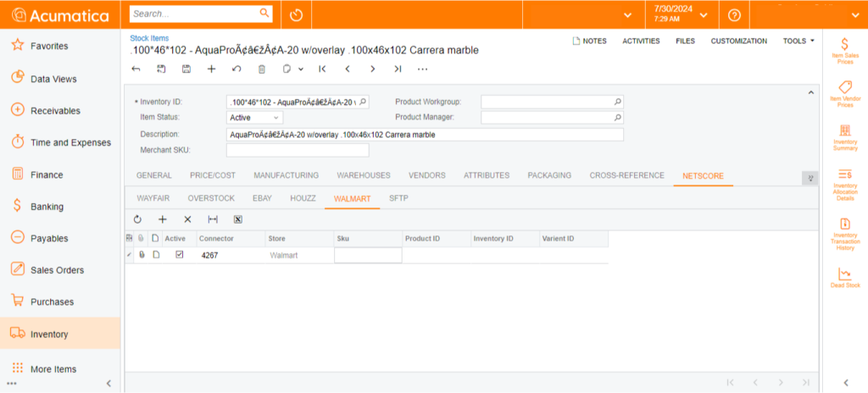Open Sales Orders in the left sidebar
Screen dimensions: 868x393
click(57, 270)
